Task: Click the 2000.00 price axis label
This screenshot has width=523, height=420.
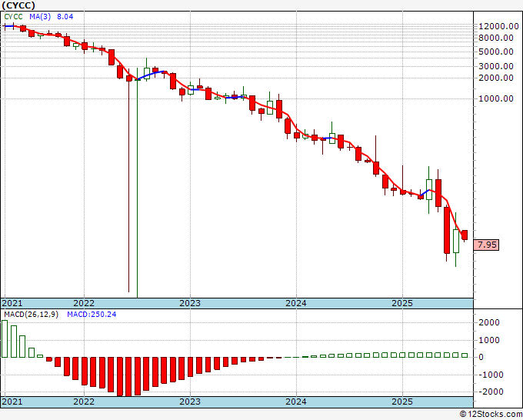Action: (x=496, y=78)
